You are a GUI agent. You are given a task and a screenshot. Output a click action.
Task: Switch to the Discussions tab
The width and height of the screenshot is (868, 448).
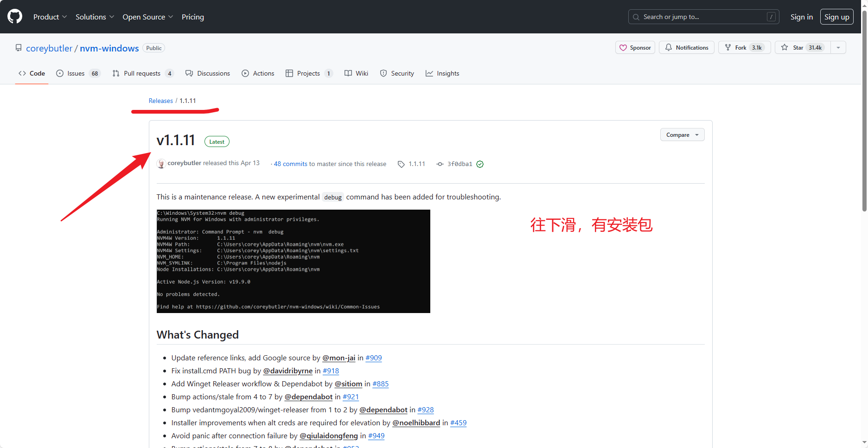[208, 73]
